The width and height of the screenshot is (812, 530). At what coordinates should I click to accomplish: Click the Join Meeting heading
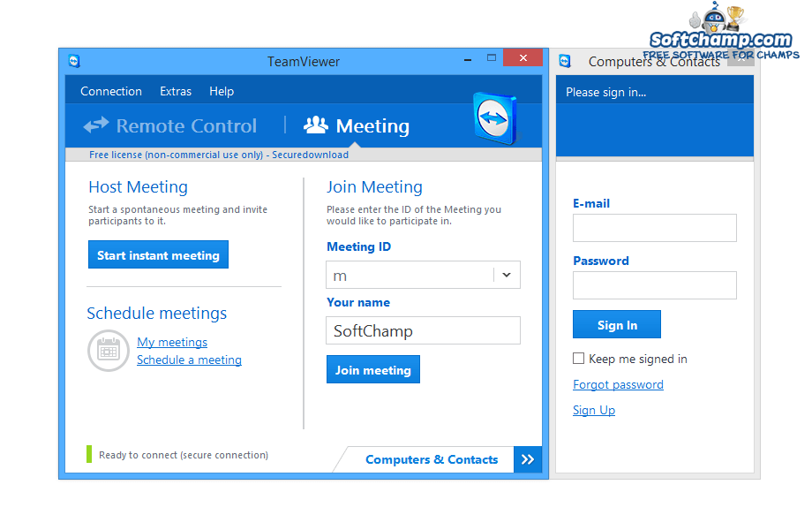[374, 186]
